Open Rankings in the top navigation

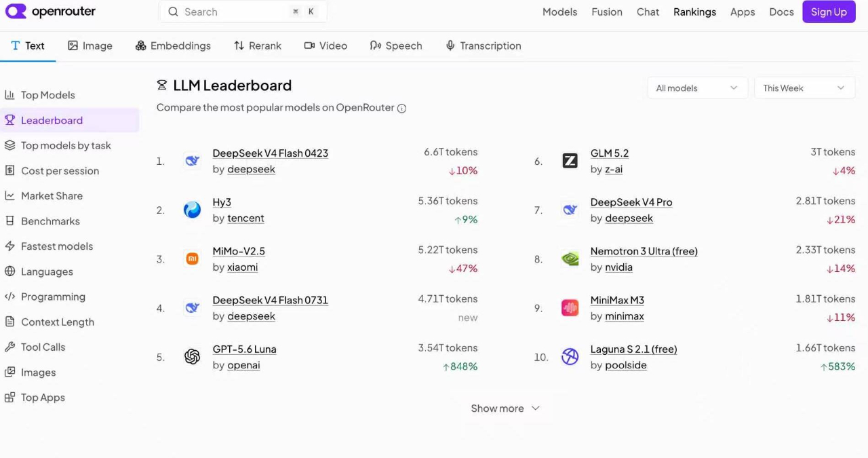[694, 12]
